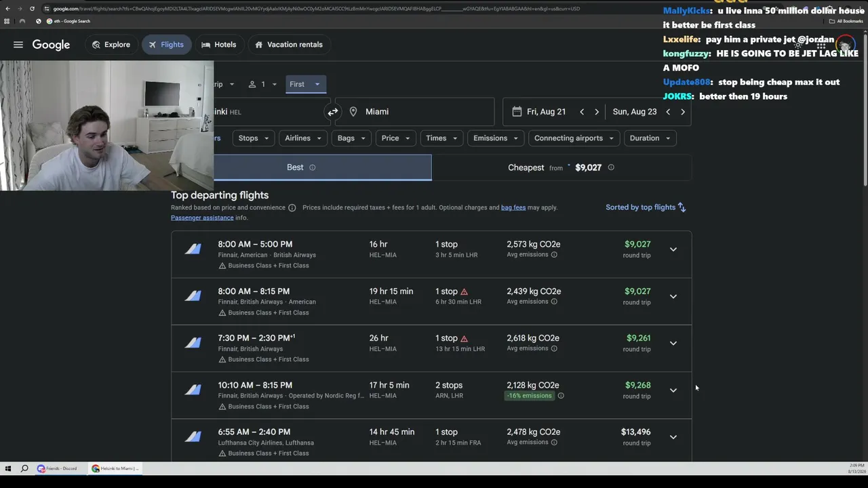Go back in the browser
The height and width of the screenshot is (488, 868).
tap(7, 9)
